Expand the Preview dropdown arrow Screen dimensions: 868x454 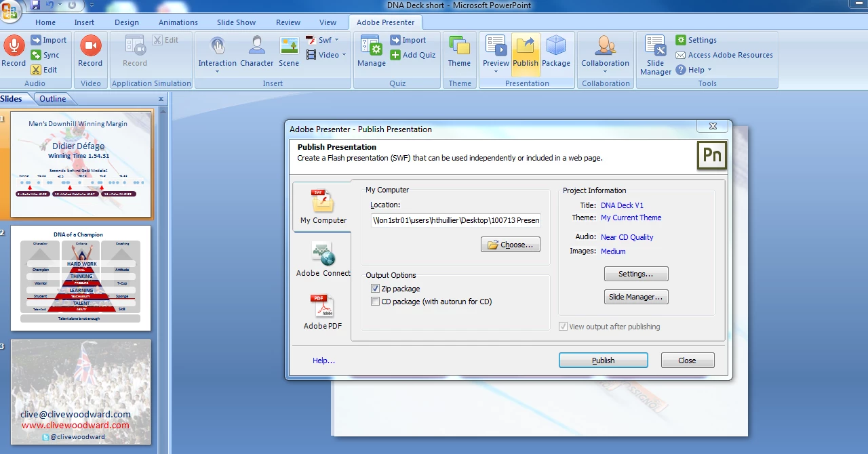[x=496, y=71]
